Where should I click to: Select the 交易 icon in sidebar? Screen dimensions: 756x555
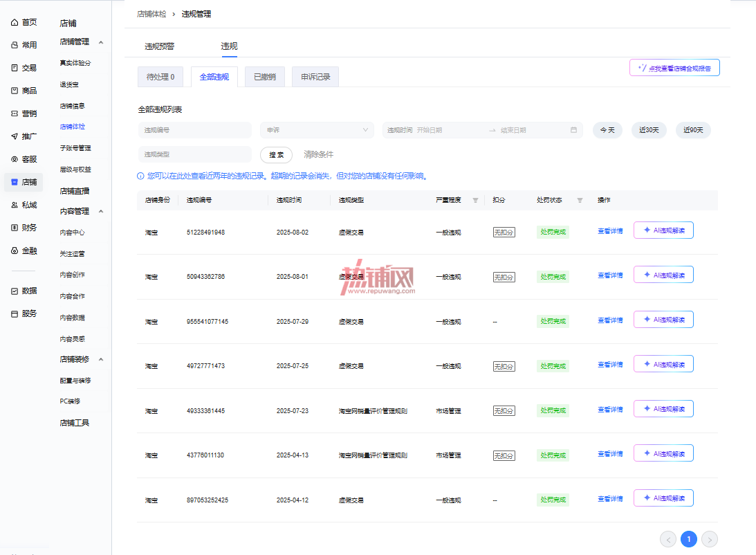15,68
